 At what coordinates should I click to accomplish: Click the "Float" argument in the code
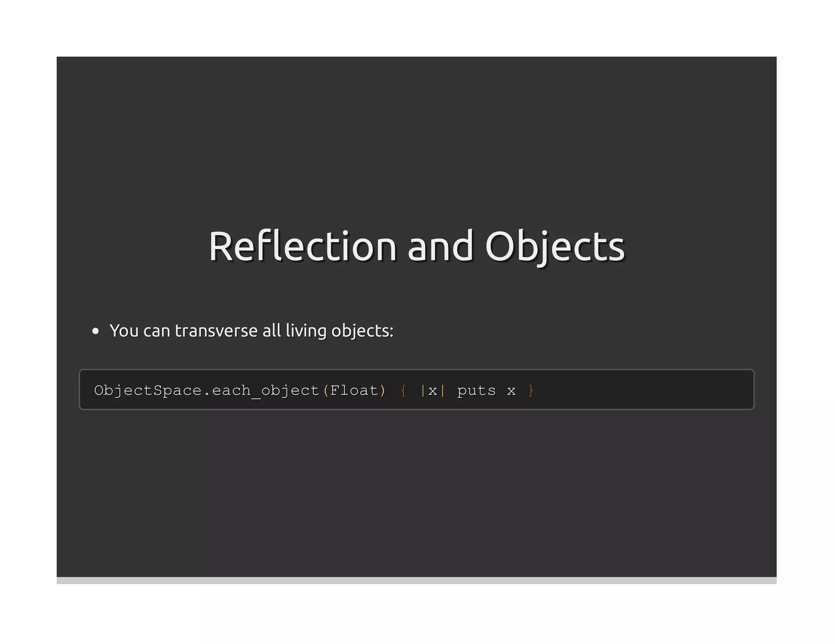click(354, 390)
